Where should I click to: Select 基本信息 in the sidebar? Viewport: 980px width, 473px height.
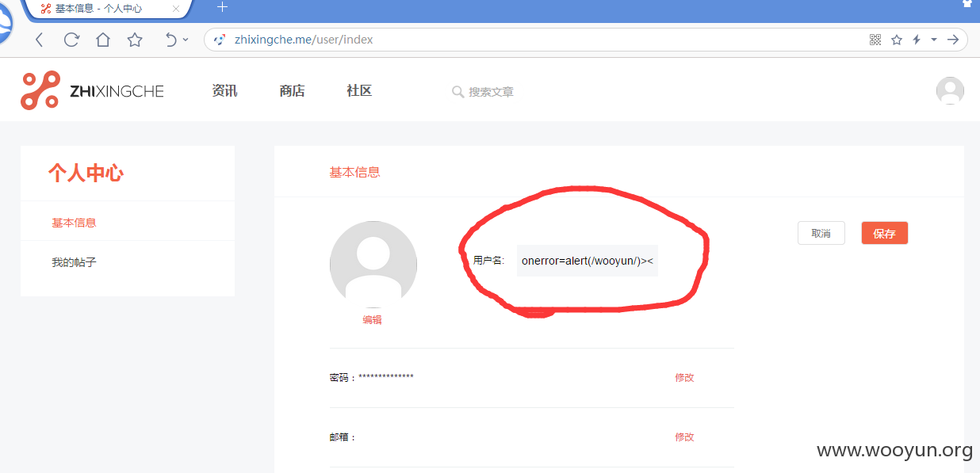point(74,223)
